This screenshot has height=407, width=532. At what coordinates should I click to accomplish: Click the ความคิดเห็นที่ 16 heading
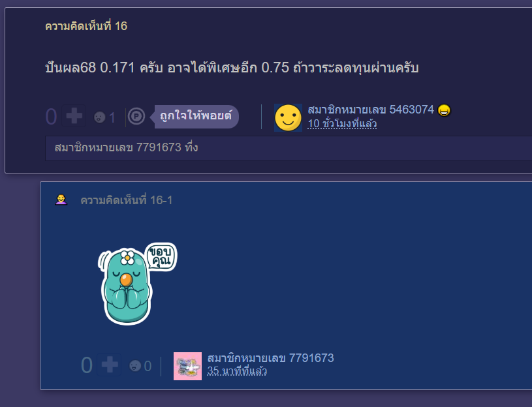(x=86, y=26)
